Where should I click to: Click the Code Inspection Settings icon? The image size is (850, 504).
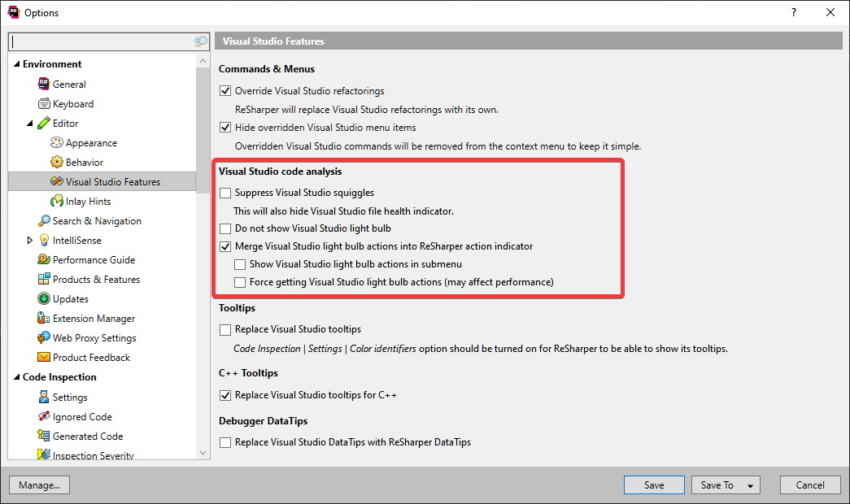click(44, 397)
